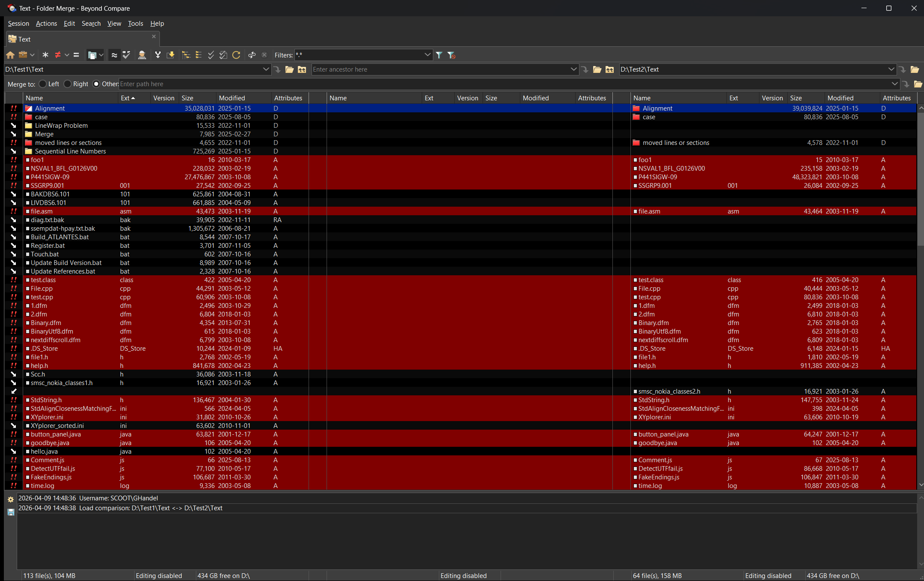Click center pane Version column header
This screenshot has height=581, width=924.
click(x=468, y=98)
